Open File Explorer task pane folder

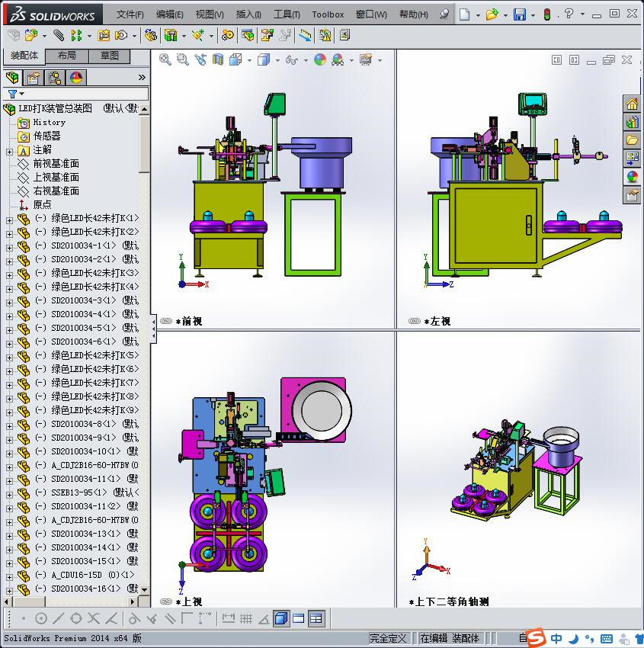click(x=632, y=140)
